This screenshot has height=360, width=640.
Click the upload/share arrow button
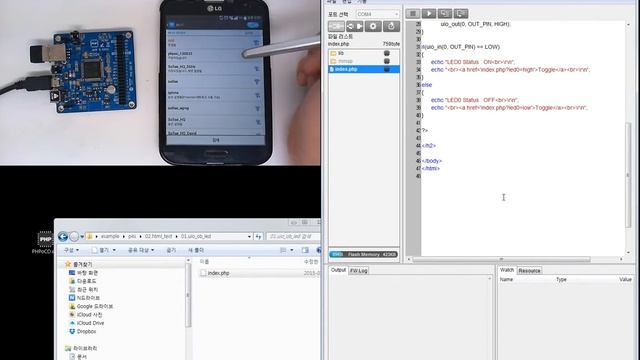(354, 27)
